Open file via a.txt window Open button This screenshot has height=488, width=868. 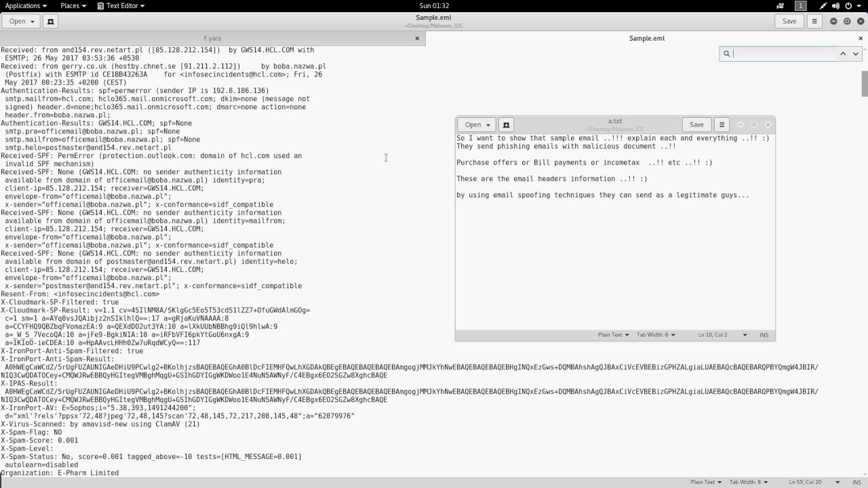(x=477, y=125)
